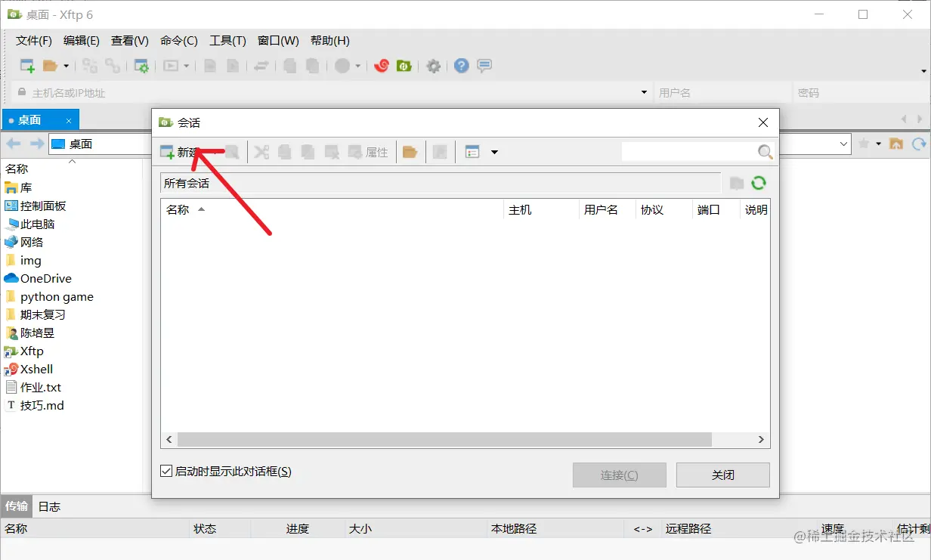
Task: Expand the view mode dropdown arrow
Action: pyautogui.click(x=494, y=152)
